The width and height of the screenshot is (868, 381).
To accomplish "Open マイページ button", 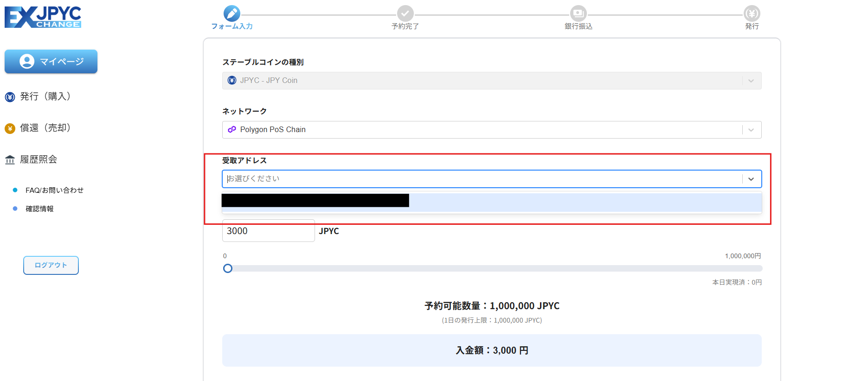I will [x=51, y=61].
